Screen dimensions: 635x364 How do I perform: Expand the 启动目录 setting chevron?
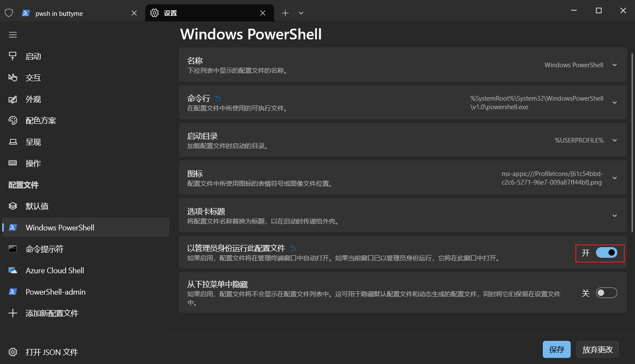(614, 140)
